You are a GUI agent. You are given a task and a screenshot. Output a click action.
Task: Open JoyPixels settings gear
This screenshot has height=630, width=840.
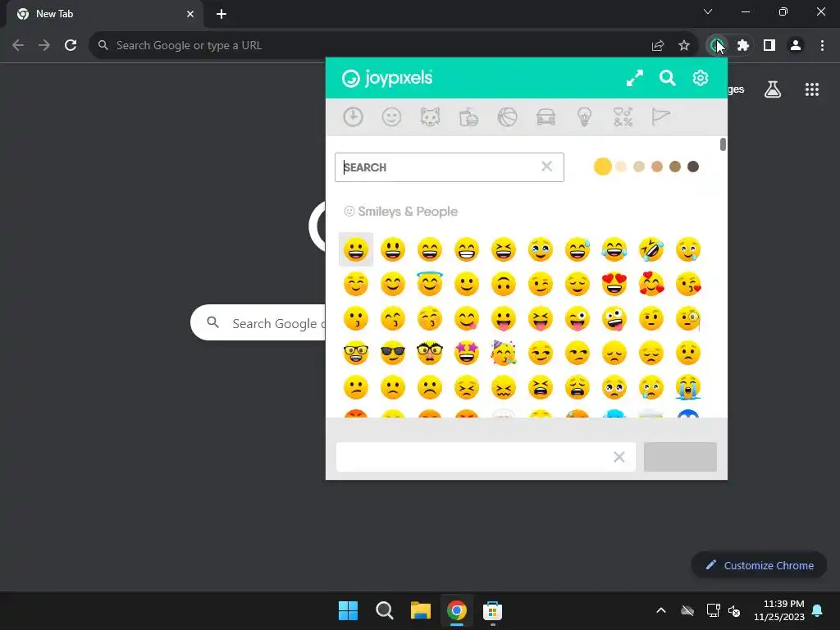pyautogui.click(x=701, y=78)
